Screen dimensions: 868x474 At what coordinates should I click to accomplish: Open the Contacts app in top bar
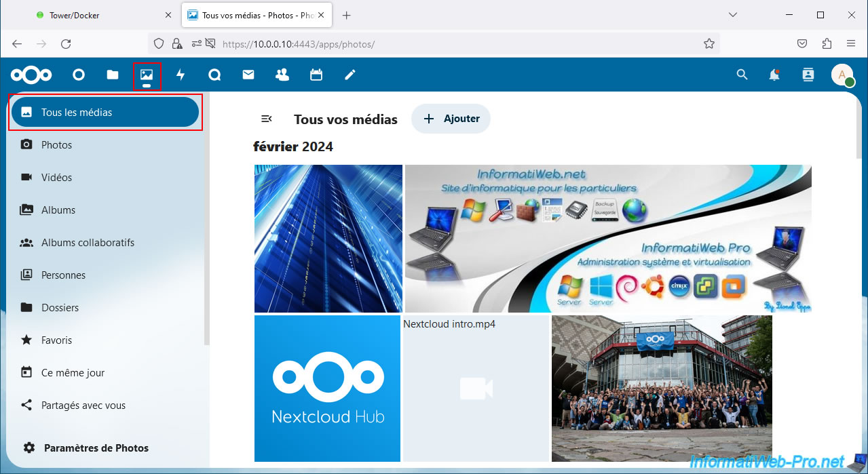(x=282, y=75)
